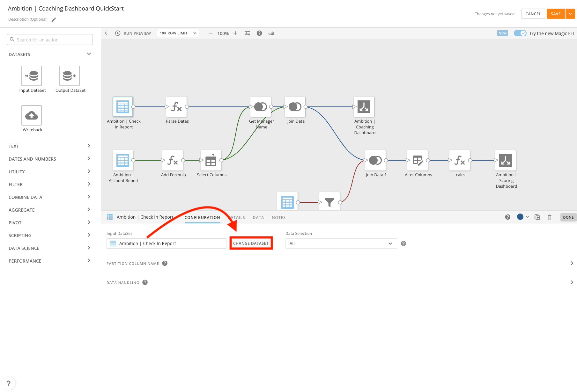Screen dimensions: 577x392
Task: Expand the Pivot category
Action: point(89,222)
